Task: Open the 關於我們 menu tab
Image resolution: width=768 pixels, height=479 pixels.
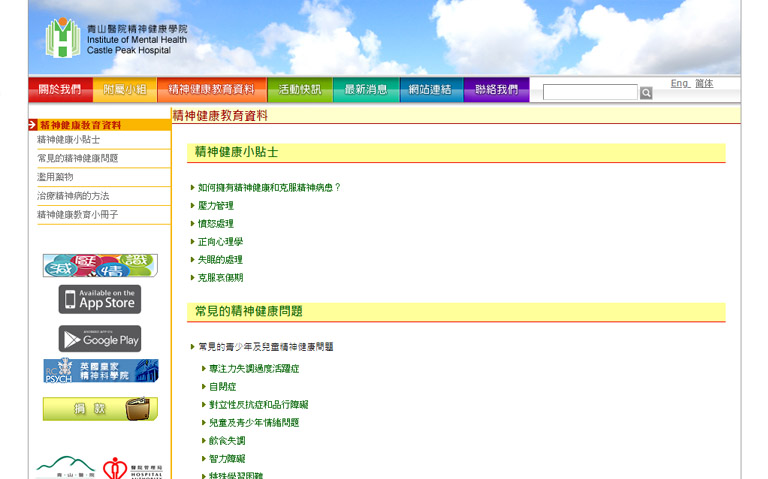Action: pos(60,90)
